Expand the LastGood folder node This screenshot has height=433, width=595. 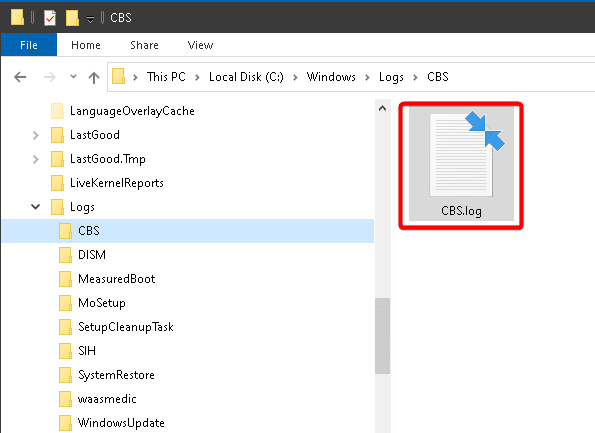tap(35, 135)
